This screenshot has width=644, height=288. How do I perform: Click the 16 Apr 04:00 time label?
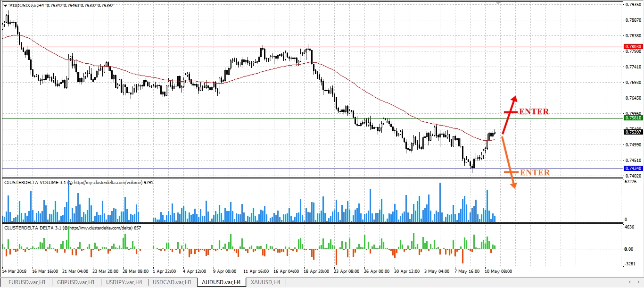pyautogui.click(x=287, y=271)
